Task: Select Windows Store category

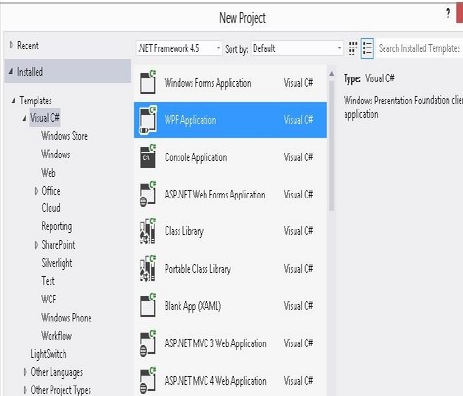Action: coord(65,136)
